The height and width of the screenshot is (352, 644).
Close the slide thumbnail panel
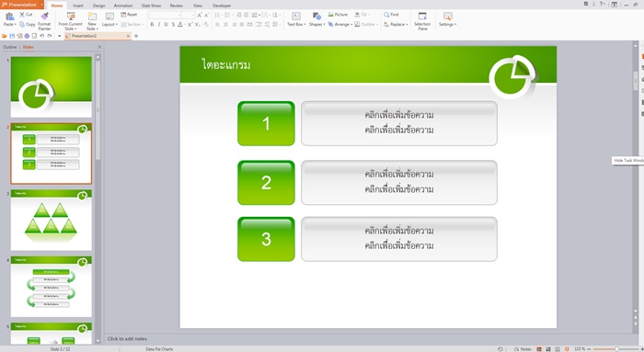(99, 47)
